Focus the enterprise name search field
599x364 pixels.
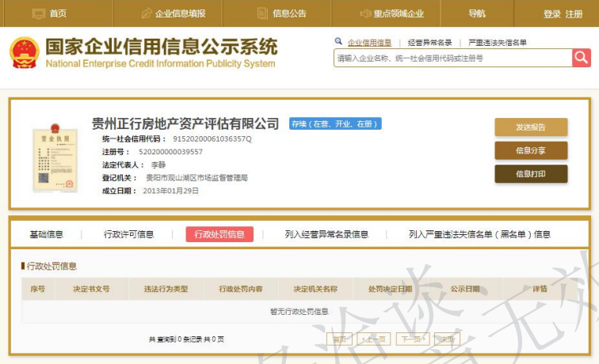coord(452,58)
